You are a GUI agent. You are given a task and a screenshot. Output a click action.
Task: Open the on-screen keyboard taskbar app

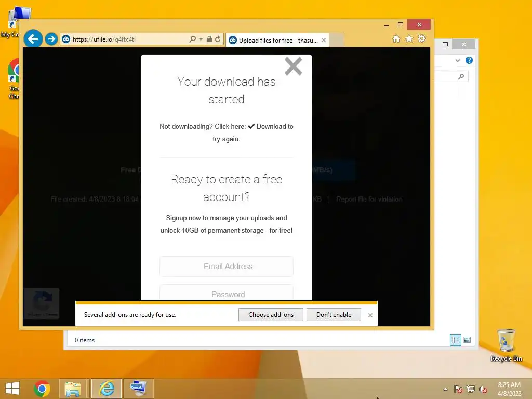click(138, 389)
